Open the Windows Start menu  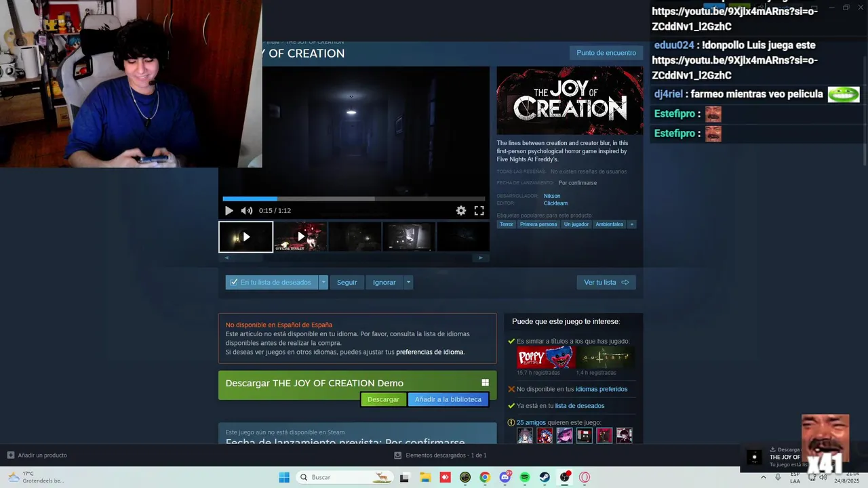tap(284, 477)
